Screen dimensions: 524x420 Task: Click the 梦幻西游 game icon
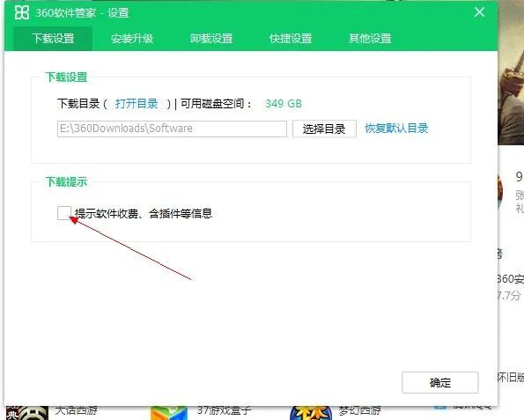[x=311, y=413]
